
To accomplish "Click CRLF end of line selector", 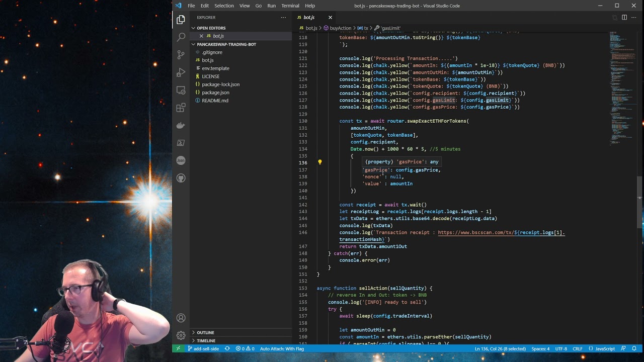I will [x=577, y=348].
